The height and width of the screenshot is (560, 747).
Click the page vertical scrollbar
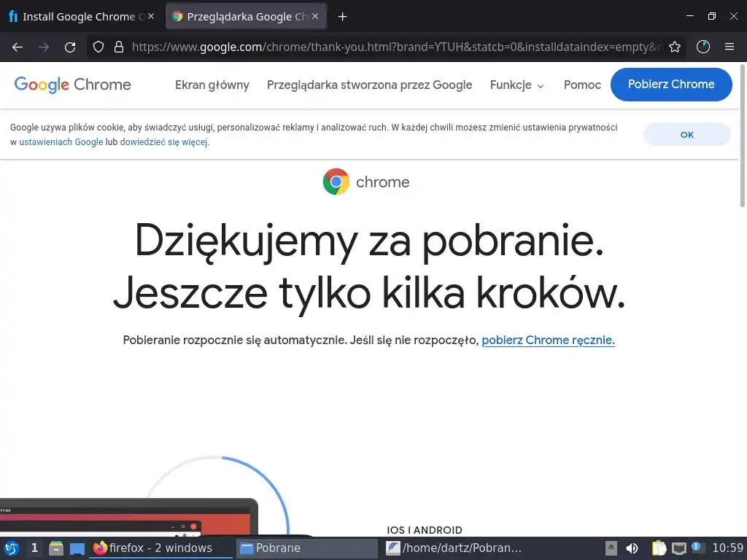click(742, 136)
